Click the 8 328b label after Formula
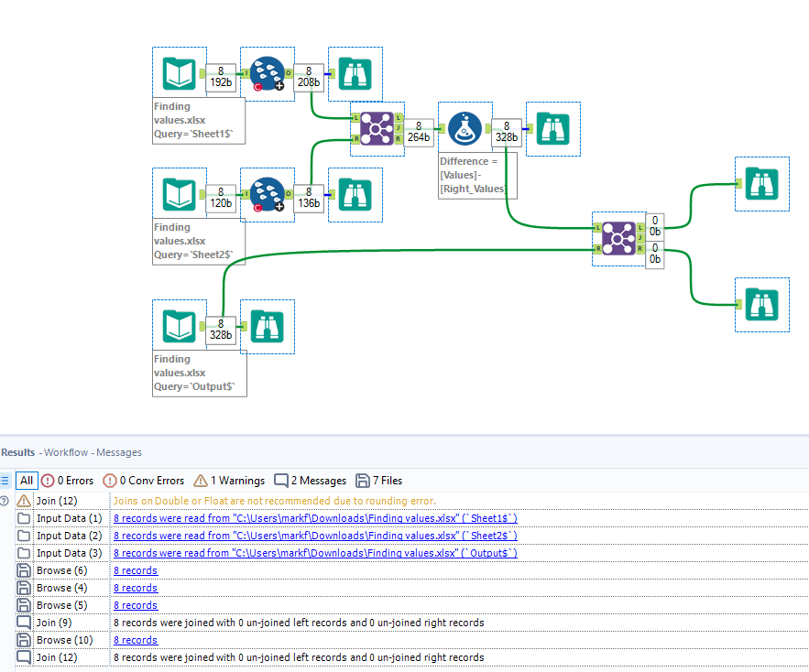 [507, 132]
